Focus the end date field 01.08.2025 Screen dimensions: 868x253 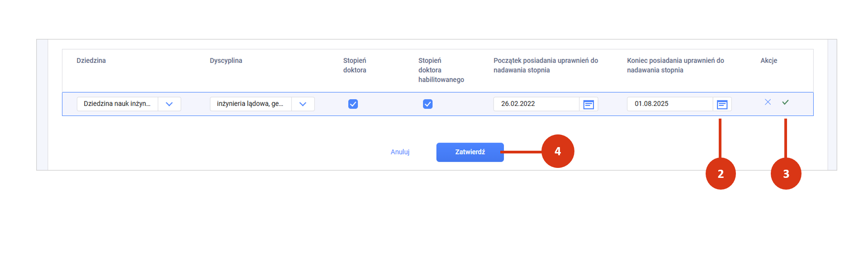click(x=670, y=104)
